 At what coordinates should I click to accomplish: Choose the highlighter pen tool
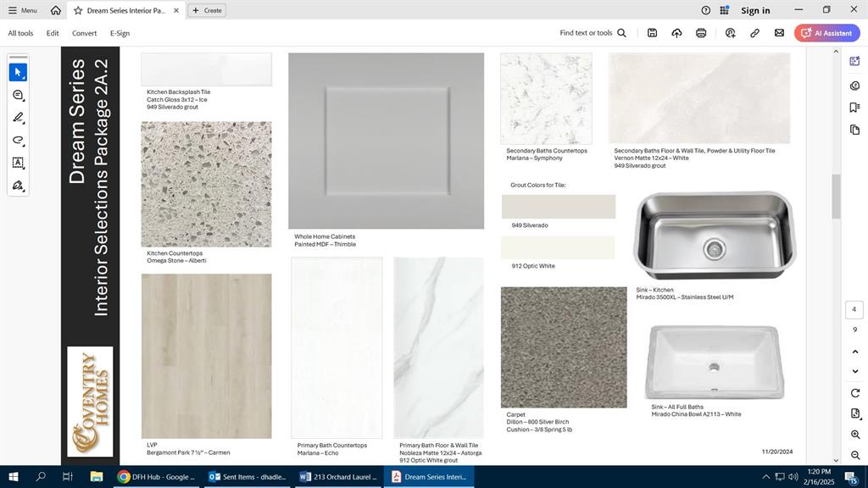[x=18, y=118]
